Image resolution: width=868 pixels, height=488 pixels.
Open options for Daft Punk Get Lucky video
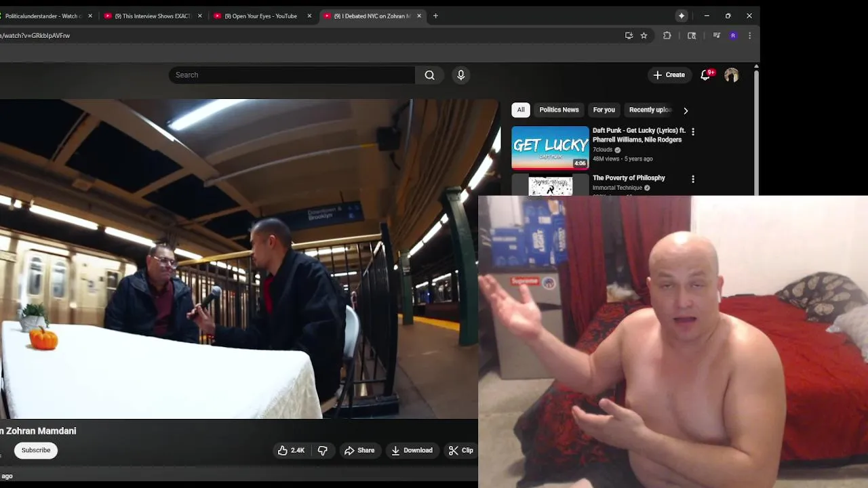(x=692, y=131)
